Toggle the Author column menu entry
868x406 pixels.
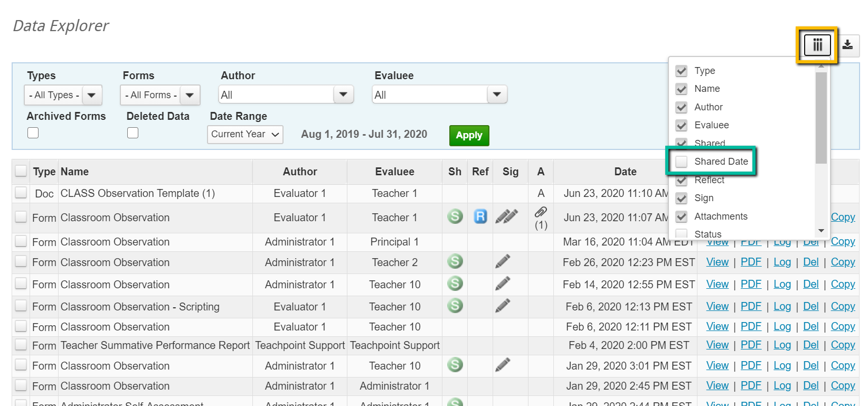point(682,107)
